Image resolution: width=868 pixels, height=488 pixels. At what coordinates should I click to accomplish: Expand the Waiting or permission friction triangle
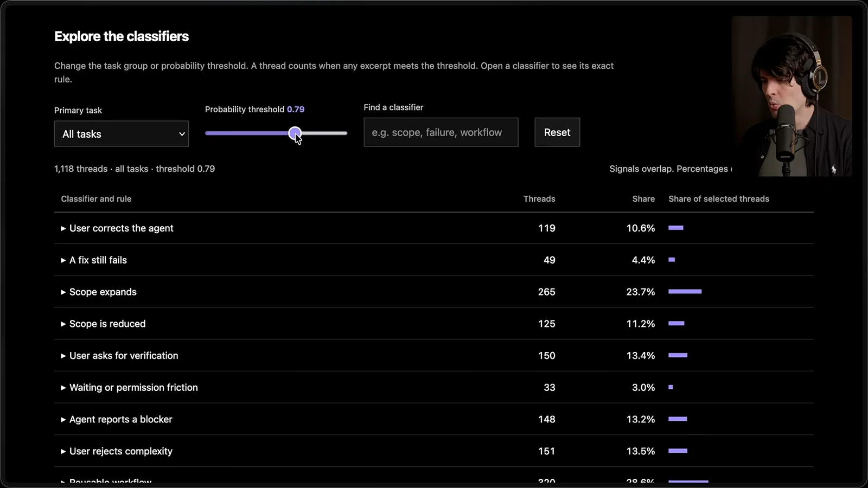[x=63, y=388]
